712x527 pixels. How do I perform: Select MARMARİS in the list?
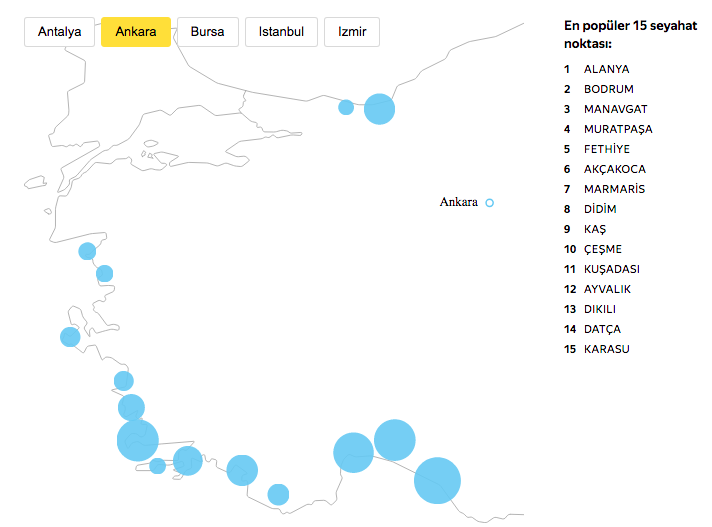tap(614, 189)
